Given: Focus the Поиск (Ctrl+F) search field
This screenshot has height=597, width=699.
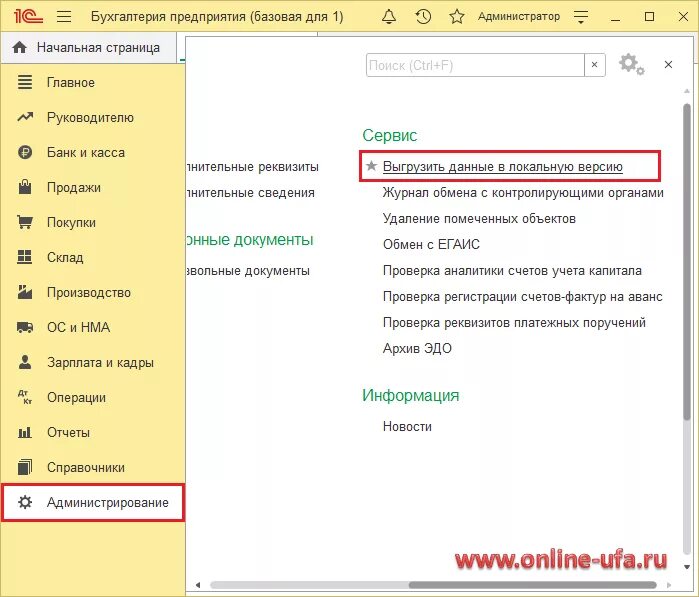Looking at the screenshot, I should pos(475,66).
